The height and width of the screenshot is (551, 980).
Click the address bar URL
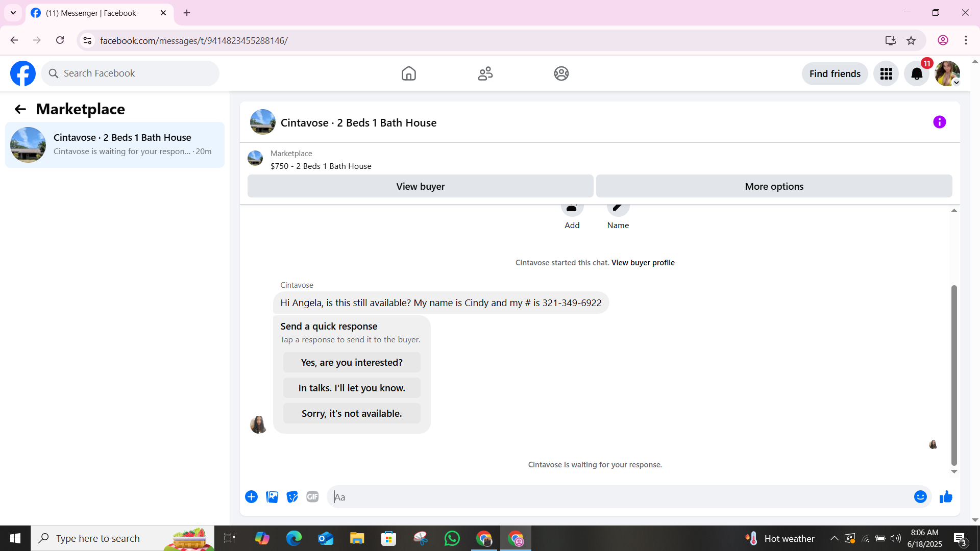pyautogui.click(x=194, y=41)
